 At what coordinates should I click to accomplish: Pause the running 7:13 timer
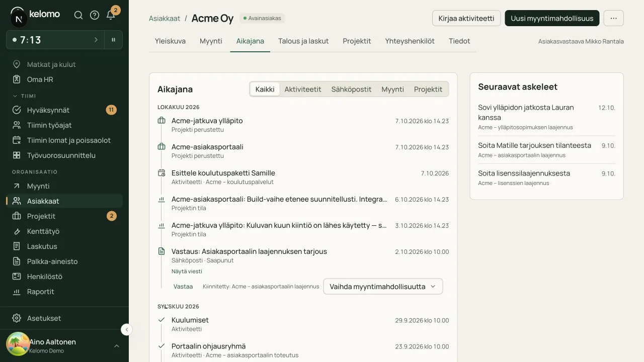point(114,40)
